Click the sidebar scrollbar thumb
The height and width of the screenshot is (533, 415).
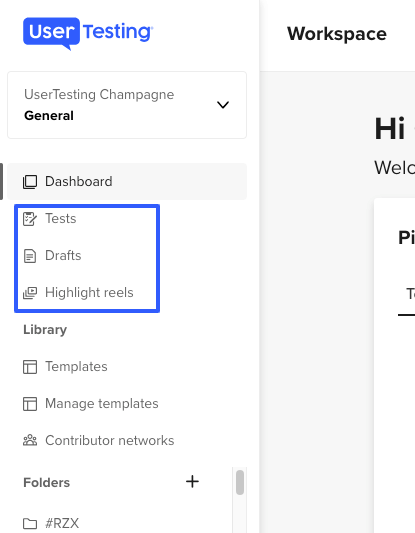(x=240, y=483)
